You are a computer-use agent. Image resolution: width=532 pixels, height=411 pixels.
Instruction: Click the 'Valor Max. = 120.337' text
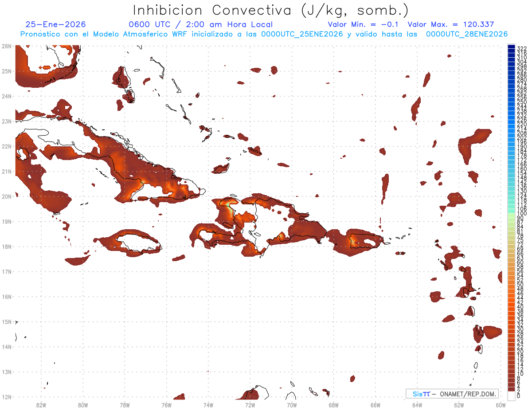point(450,25)
